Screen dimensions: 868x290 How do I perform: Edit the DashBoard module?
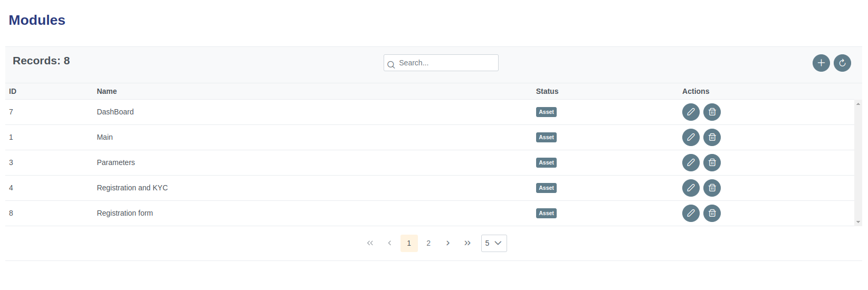pos(691,112)
